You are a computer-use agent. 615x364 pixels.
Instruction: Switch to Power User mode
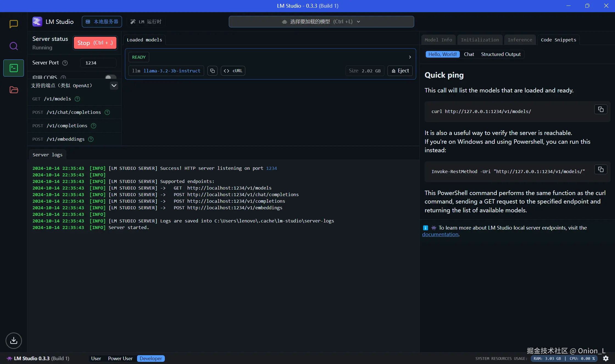click(x=120, y=358)
